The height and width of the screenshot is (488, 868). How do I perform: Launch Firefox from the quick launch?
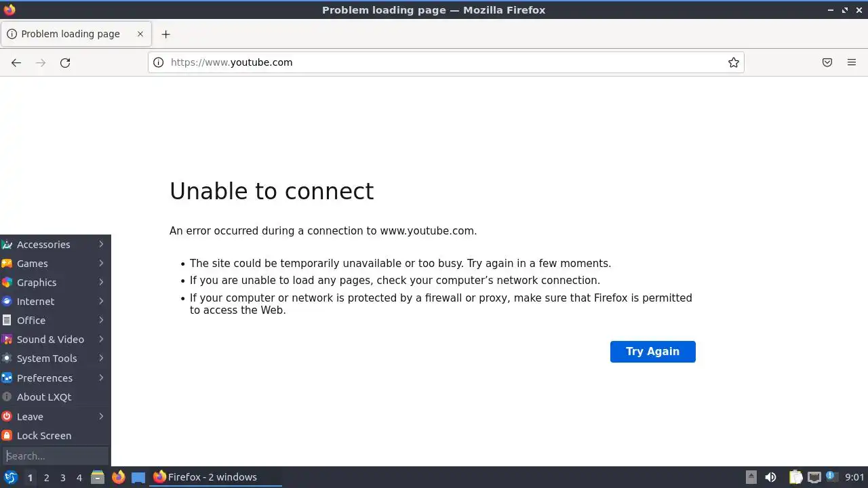click(x=118, y=477)
